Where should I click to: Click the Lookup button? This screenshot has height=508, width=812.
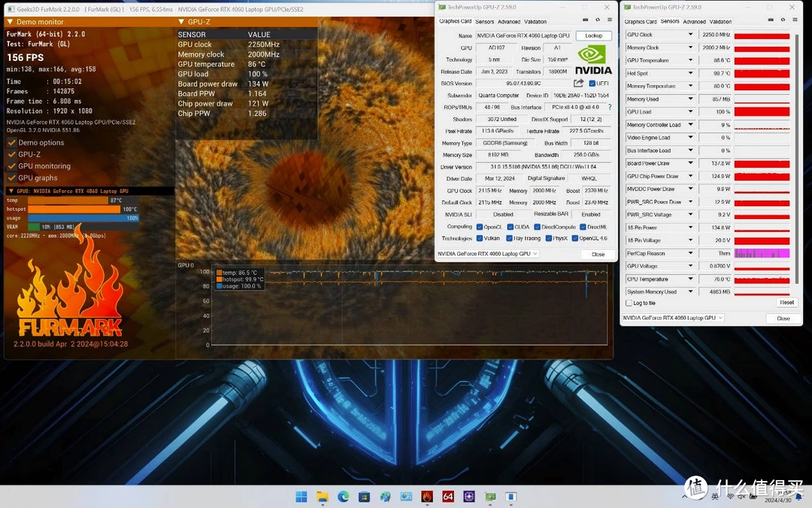tap(593, 35)
